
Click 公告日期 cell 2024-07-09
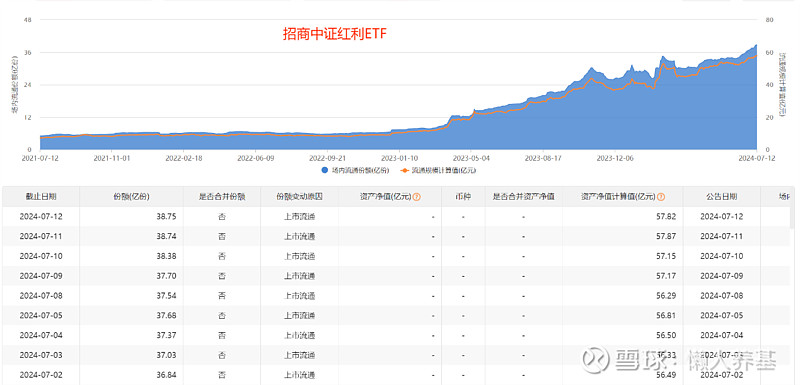point(721,276)
